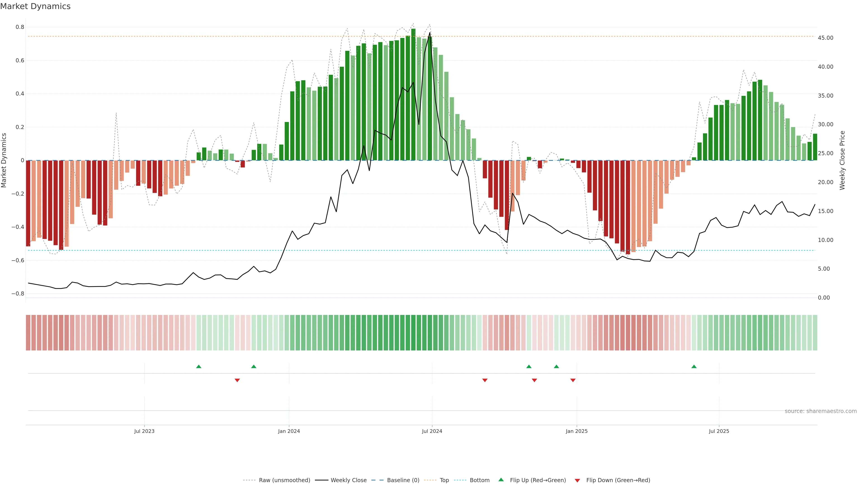Click the Market Dynamics chart title
The height and width of the screenshot is (488, 868).
pos(35,6)
